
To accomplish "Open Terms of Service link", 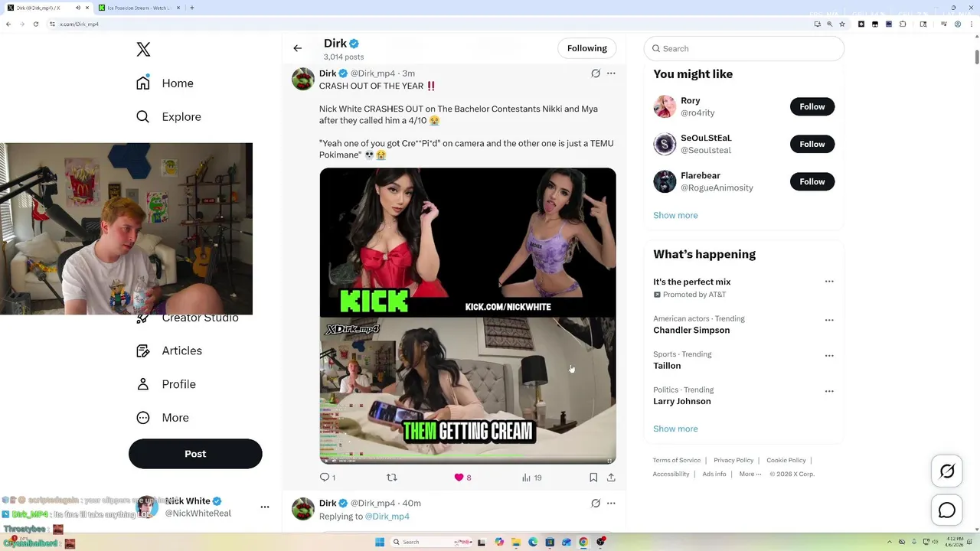I will pos(677,461).
